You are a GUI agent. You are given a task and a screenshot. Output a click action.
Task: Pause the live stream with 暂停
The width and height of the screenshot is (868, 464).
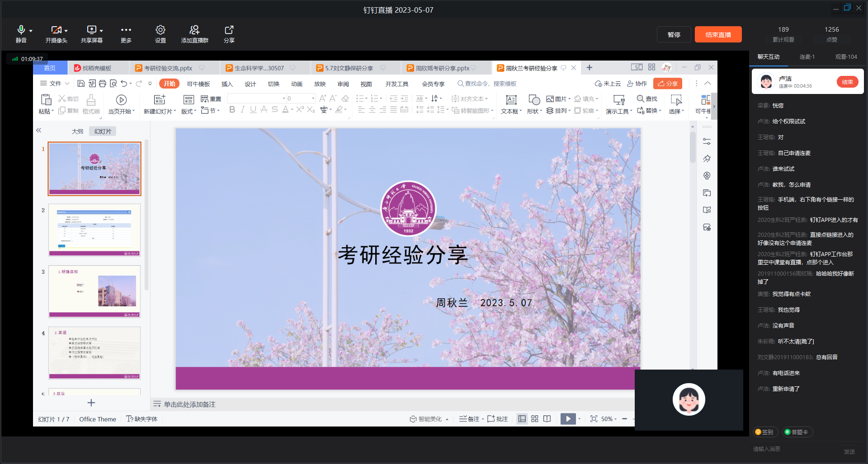pyautogui.click(x=674, y=35)
